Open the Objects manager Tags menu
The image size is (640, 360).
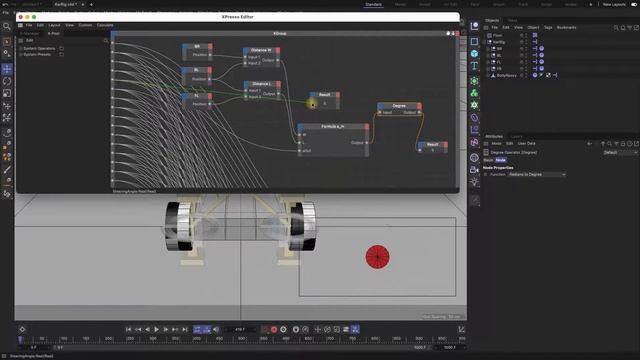click(x=548, y=28)
